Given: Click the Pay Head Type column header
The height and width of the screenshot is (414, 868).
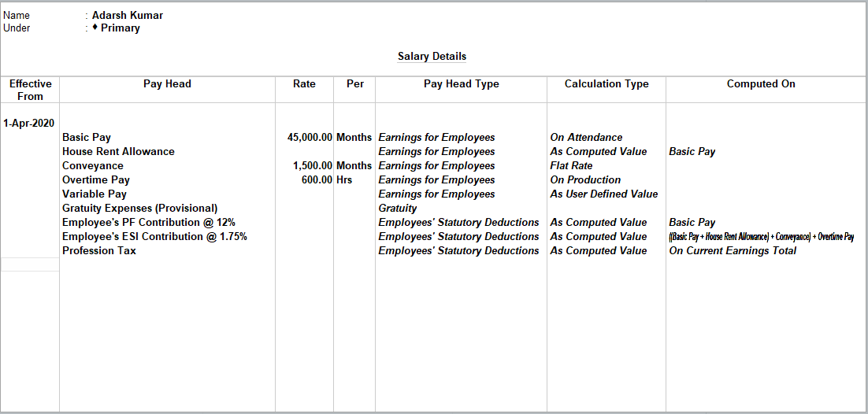Looking at the screenshot, I should tap(461, 84).
